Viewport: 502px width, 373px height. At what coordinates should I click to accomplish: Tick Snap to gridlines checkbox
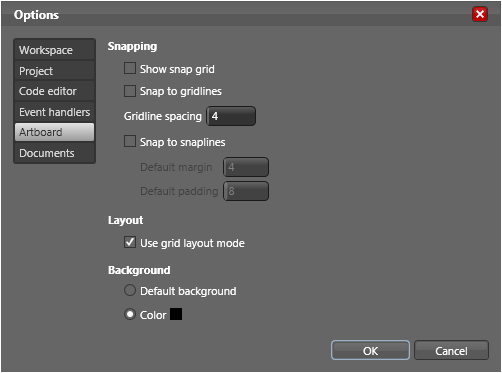(130, 91)
